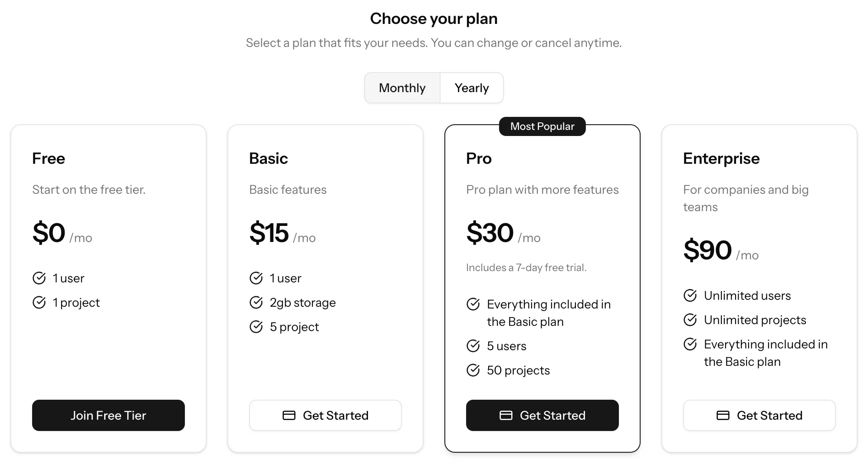Click Get Started on the Pro plan
Screen dimensions: 868x464
pyautogui.click(x=542, y=415)
